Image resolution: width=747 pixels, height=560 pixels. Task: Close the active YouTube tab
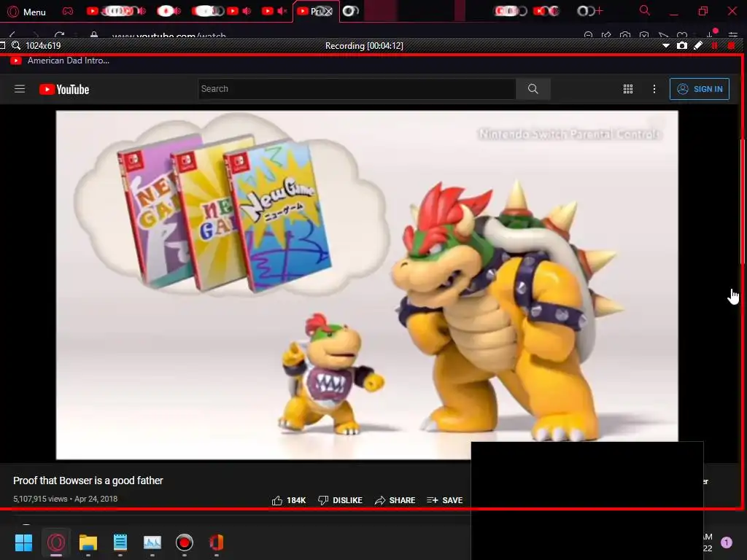coord(328,12)
